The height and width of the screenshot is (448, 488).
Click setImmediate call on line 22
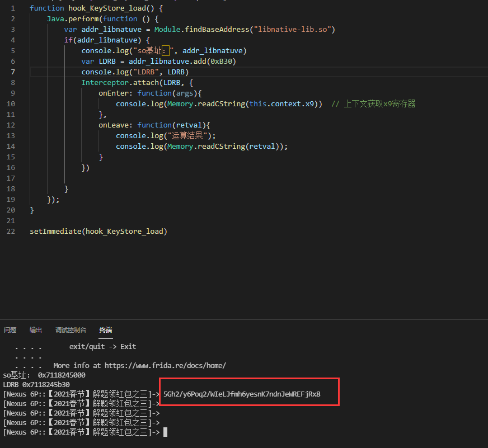tap(55, 231)
